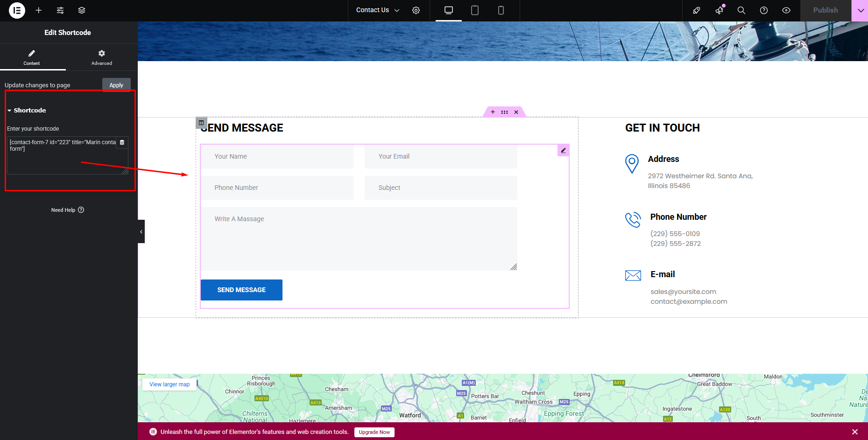
Task: Toggle preview changes eye icon
Action: (786, 10)
